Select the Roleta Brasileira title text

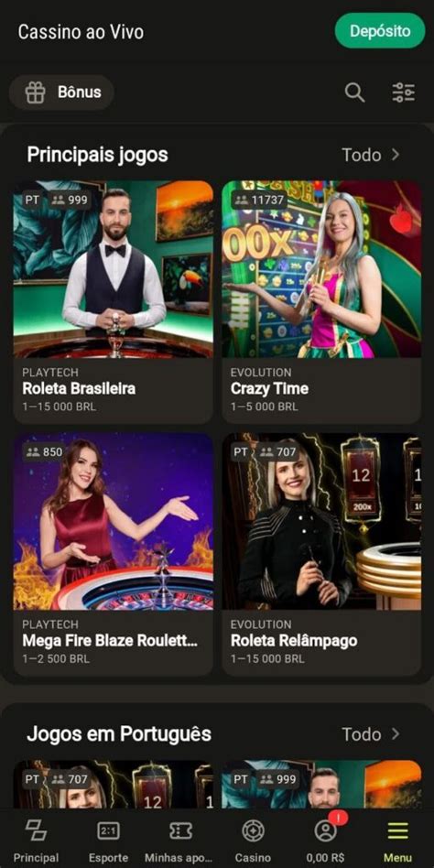click(79, 388)
